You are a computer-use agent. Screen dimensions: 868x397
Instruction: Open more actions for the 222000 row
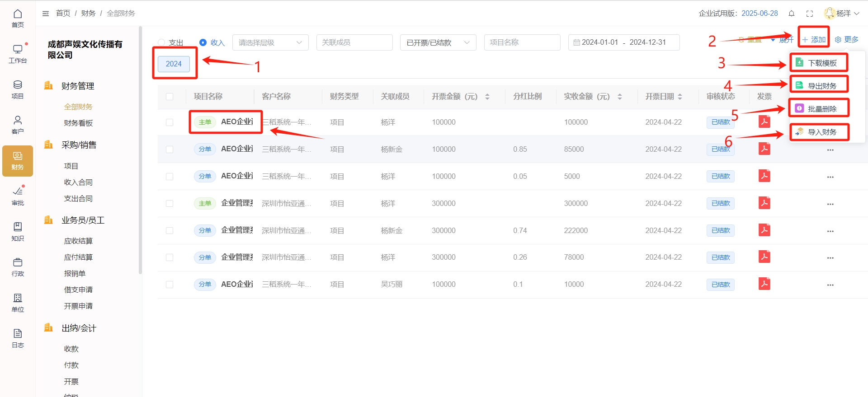click(x=830, y=231)
